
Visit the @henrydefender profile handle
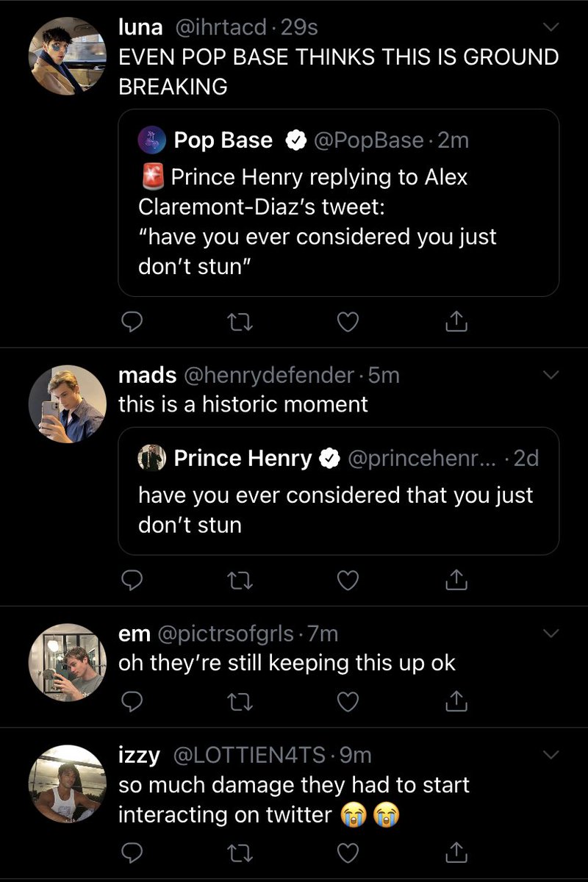tap(268, 376)
